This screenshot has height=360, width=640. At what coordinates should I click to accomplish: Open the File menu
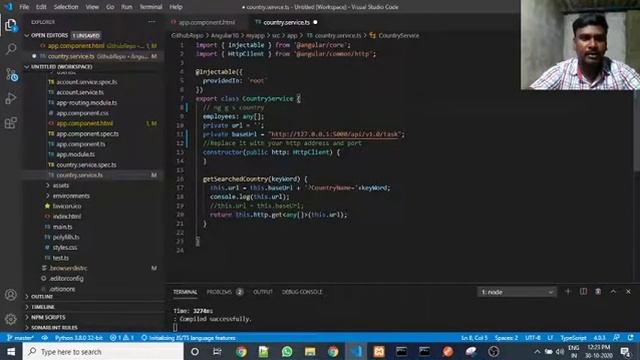[24, 7]
